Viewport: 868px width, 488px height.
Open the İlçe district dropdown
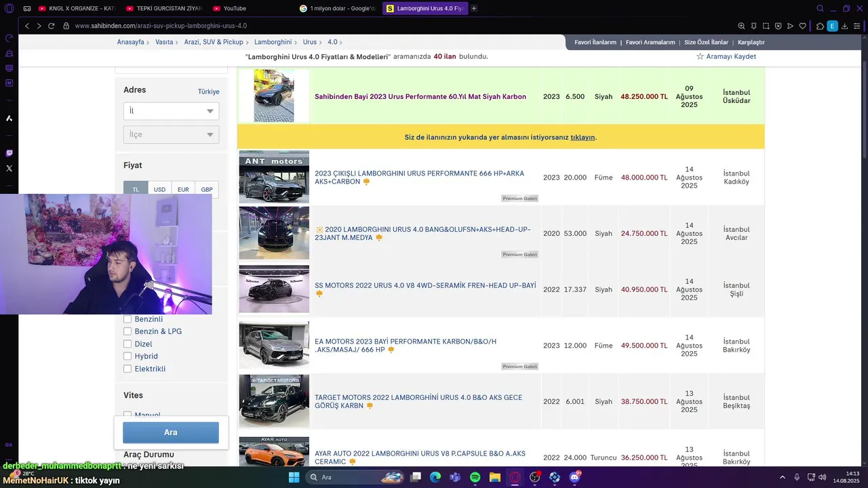coord(171,134)
